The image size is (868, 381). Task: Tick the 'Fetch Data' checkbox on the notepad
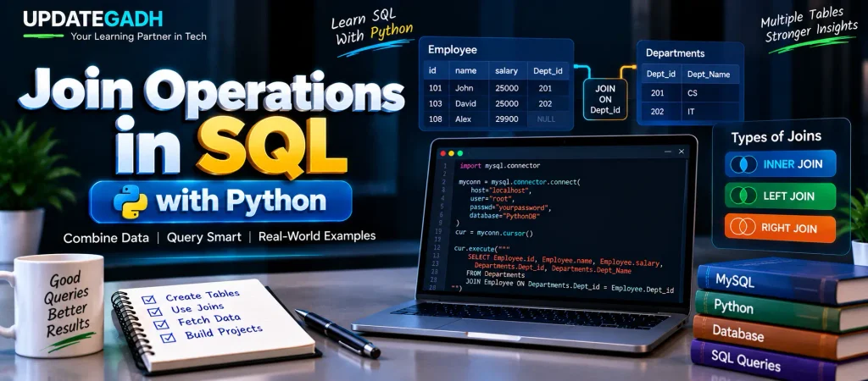click(x=160, y=324)
